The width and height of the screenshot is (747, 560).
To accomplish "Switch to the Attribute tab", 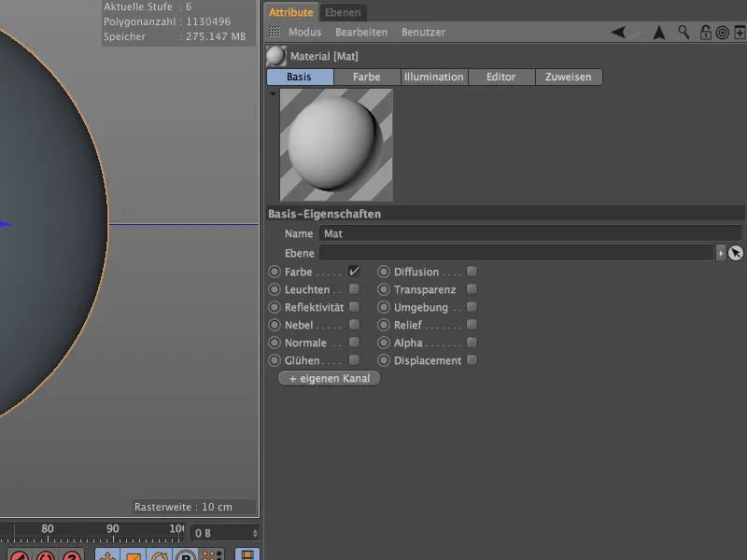I will tap(290, 12).
